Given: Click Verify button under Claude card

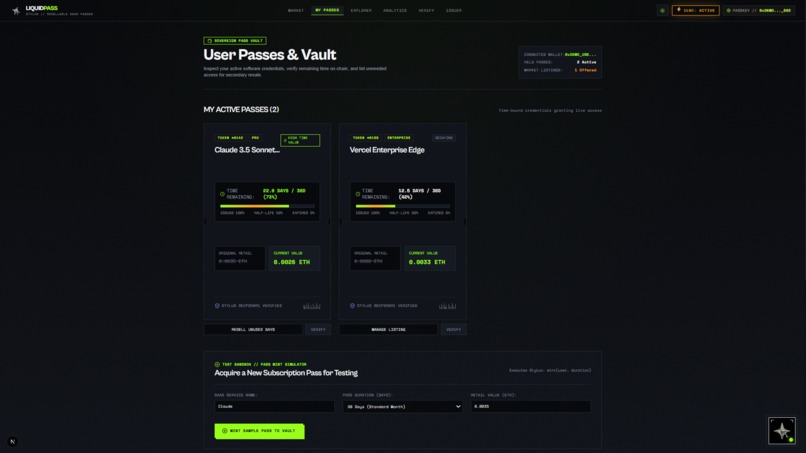Looking at the screenshot, I should pos(318,330).
